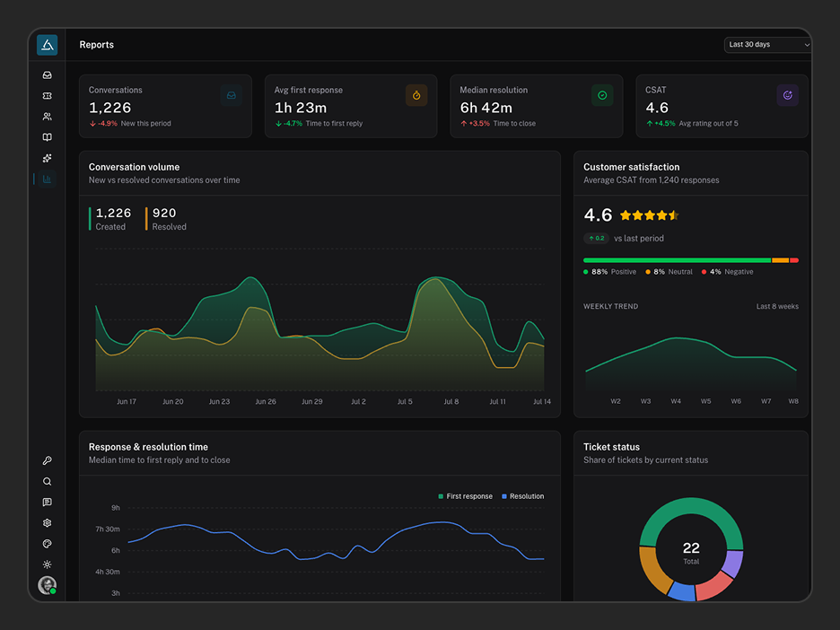840x630 pixels.
Task: Click the WEEKLY TREND label
Action: point(611,306)
